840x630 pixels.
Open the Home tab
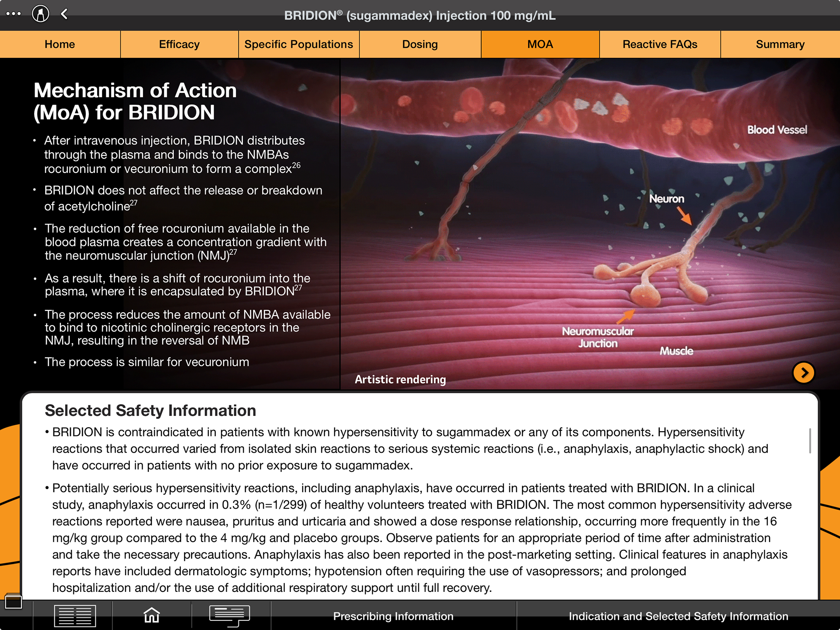click(x=60, y=44)
